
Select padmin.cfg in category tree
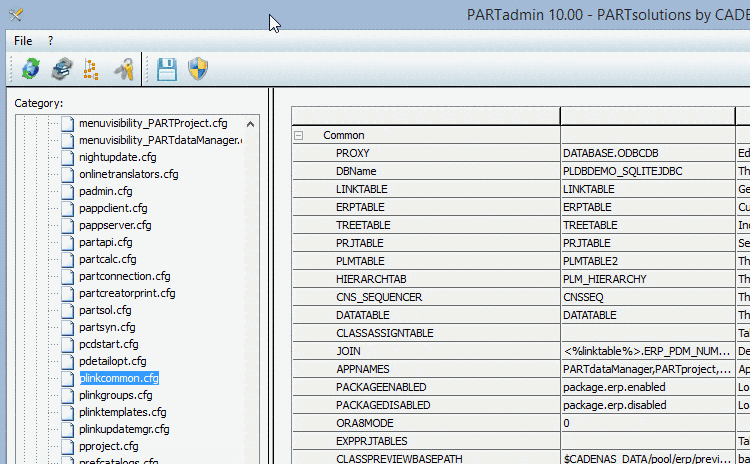pos(106,191)
